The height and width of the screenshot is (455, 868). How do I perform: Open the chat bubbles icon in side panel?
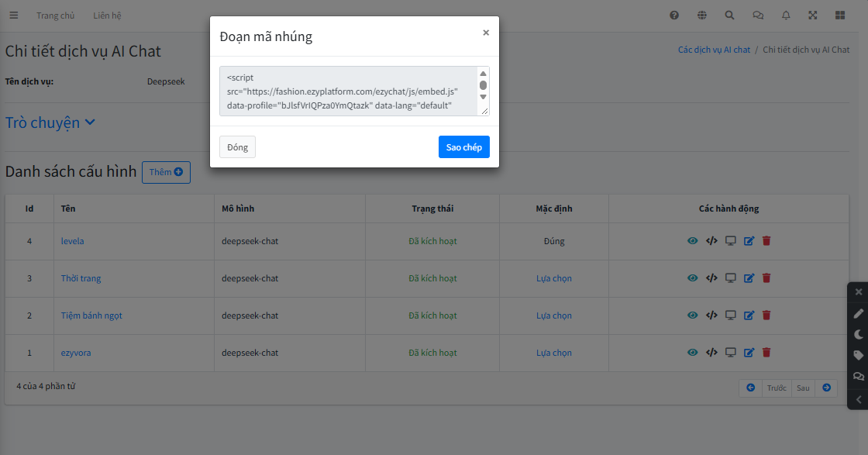point(859,377)
